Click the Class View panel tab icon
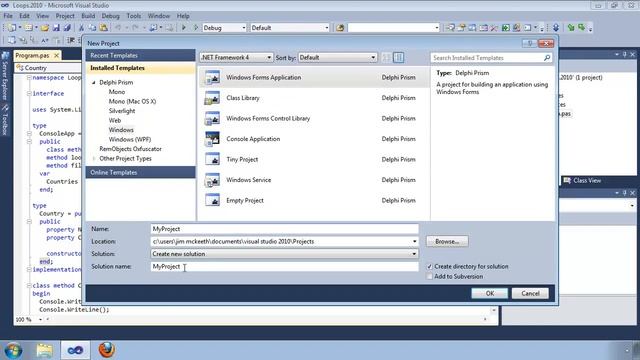The width and height of the screenshot is (640, 360). pyautogui.click(x=567, y=180)
